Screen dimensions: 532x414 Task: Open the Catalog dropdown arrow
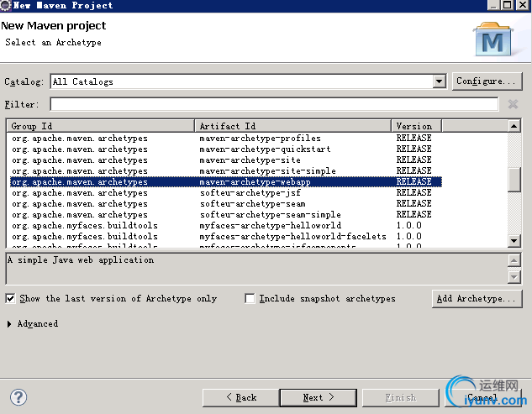(x=439, y=81)
